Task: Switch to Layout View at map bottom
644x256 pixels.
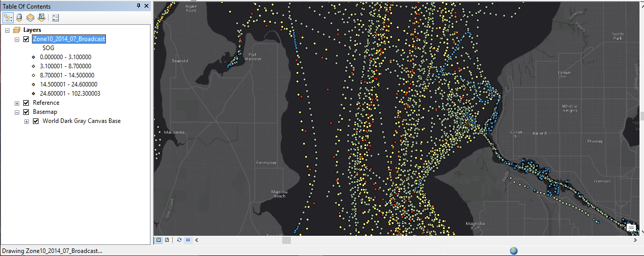Action: pyautogui.click(x=167, y=240)
